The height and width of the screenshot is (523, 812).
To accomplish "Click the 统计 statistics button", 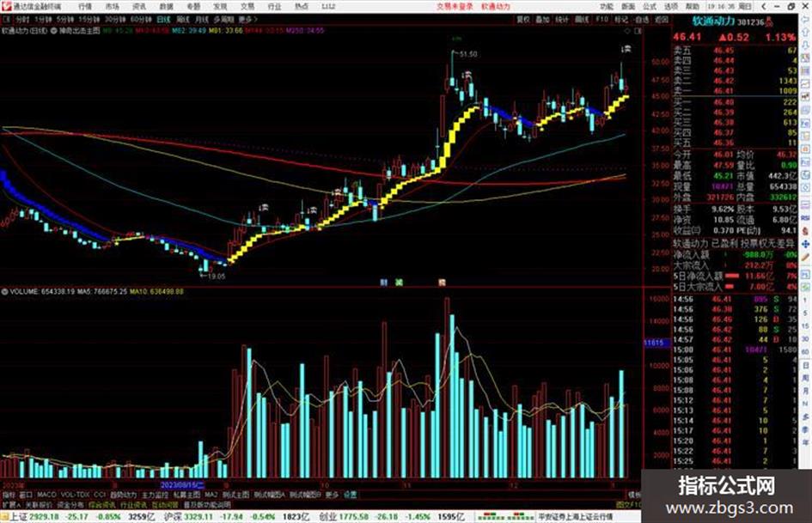I will [562, 19].
